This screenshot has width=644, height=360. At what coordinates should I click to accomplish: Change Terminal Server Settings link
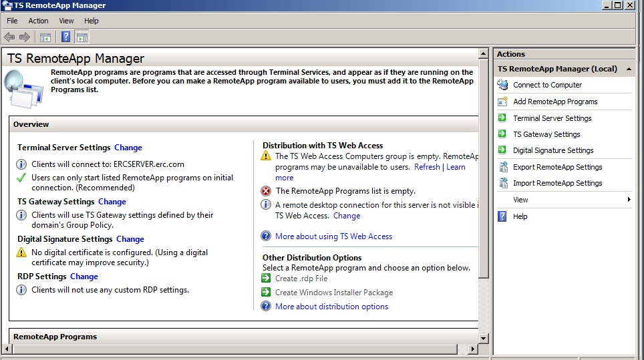(x=128, y=148)
